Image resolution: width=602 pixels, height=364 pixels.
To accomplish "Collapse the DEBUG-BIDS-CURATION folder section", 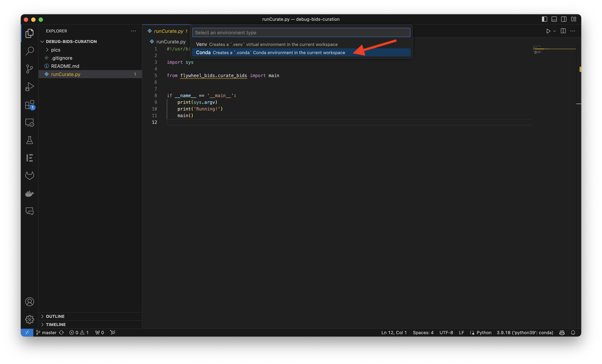I will (90, 42).
